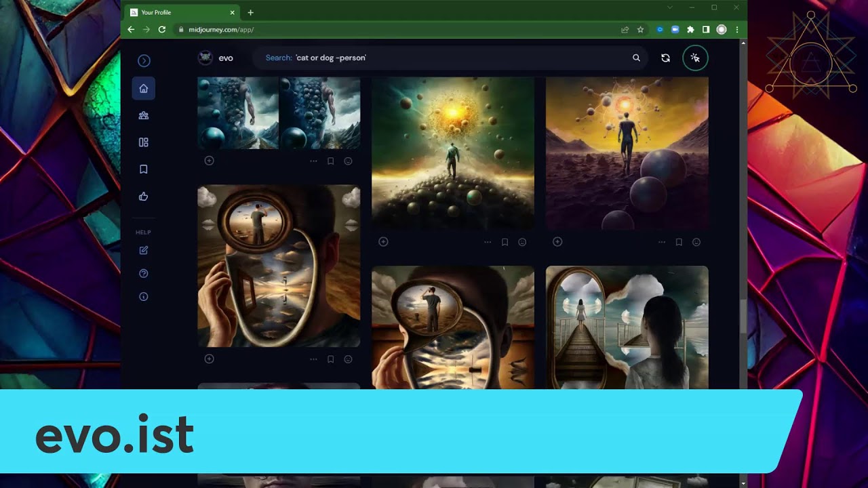Activate the select-mode cursor button
Image resolution: width=868 pixels, height=488 pixels.
(x=695, y=58)
